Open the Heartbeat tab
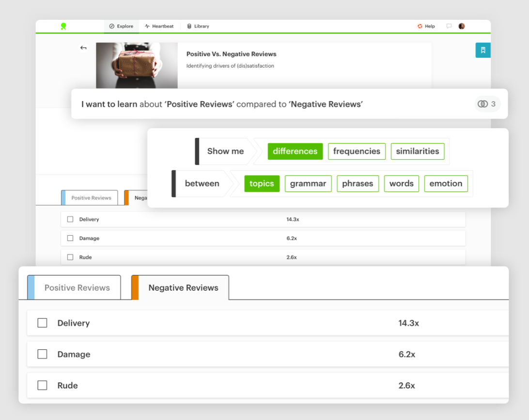 pyautogui.click(x=159, y=26)
